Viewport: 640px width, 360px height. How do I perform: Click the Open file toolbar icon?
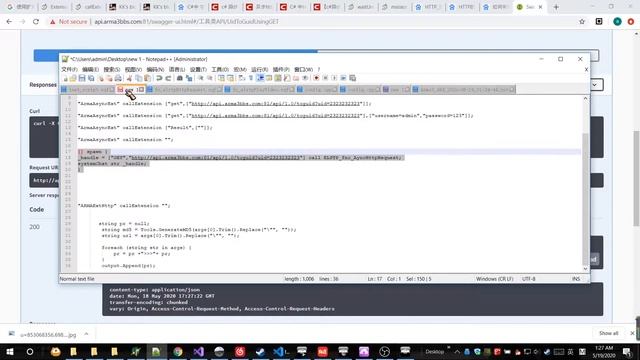click(x=73, y=78)
